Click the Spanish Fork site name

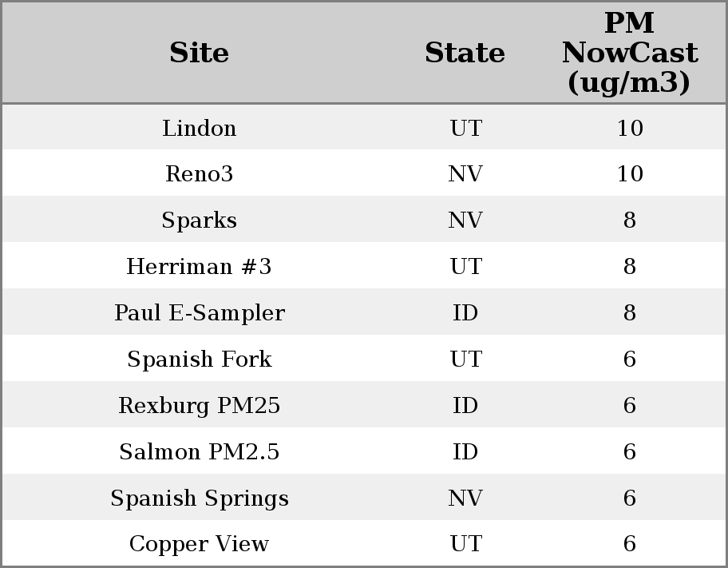pyautogui.click(x=199, y=359)
